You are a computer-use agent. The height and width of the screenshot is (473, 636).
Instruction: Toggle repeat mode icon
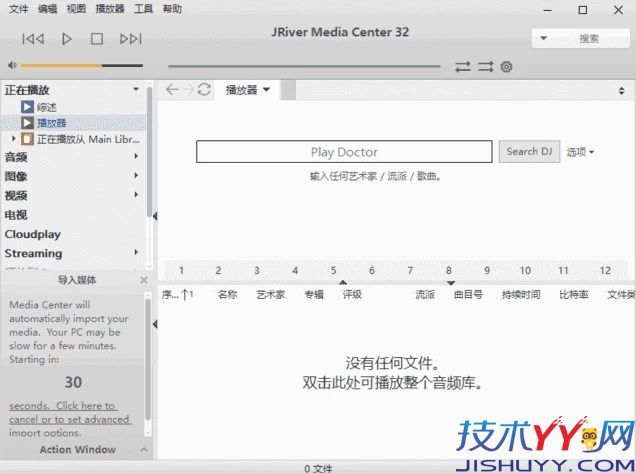[x=462, y=67]
